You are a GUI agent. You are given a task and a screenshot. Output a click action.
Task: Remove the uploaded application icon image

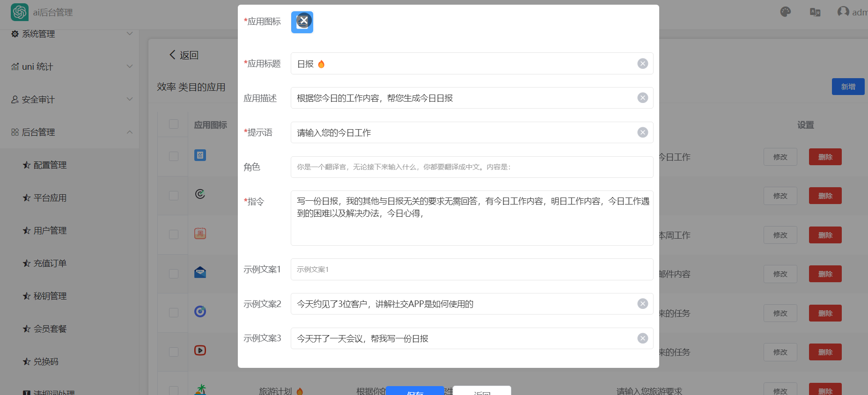click(304, 21)
